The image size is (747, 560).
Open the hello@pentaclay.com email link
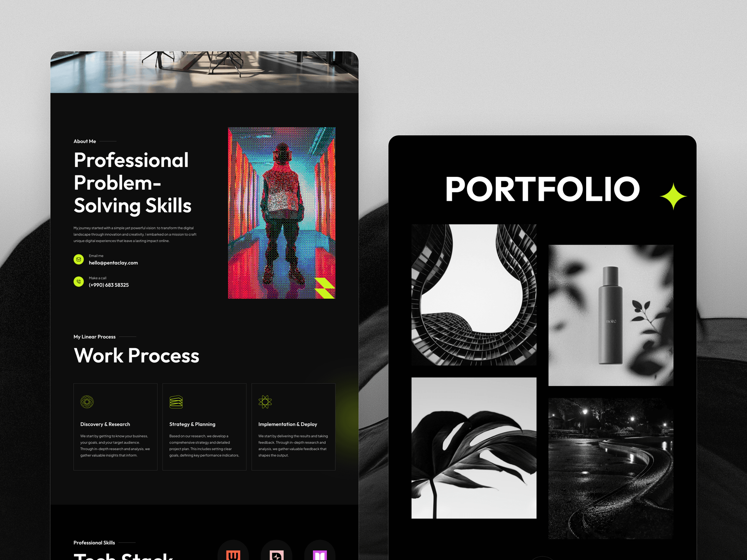pos(113,263)
